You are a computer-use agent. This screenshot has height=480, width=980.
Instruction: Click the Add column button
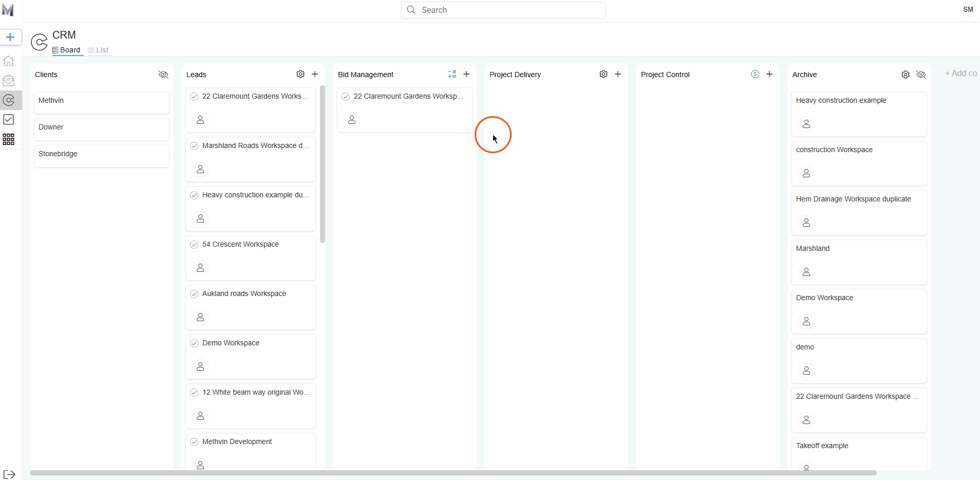(960, 73)
